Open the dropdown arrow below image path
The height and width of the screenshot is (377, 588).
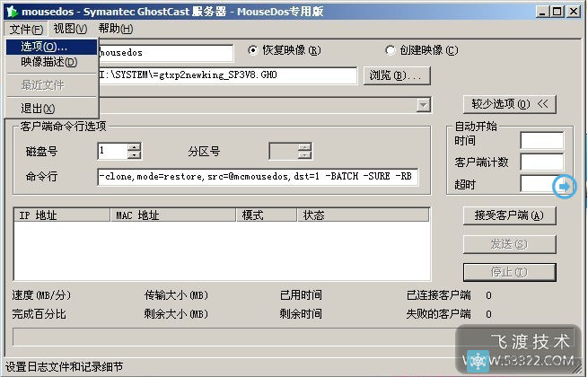coord(423,106)
